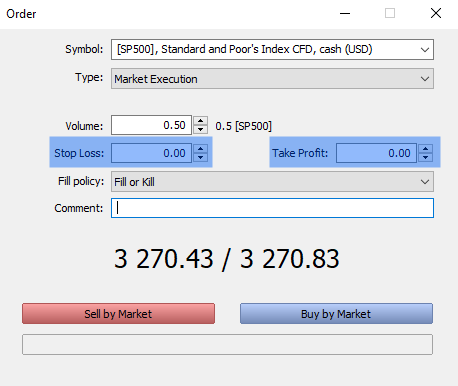The height and width of the screenshot is (386, 458).
Task: Click Sell by Market button
Action: [x=118, y=314]
